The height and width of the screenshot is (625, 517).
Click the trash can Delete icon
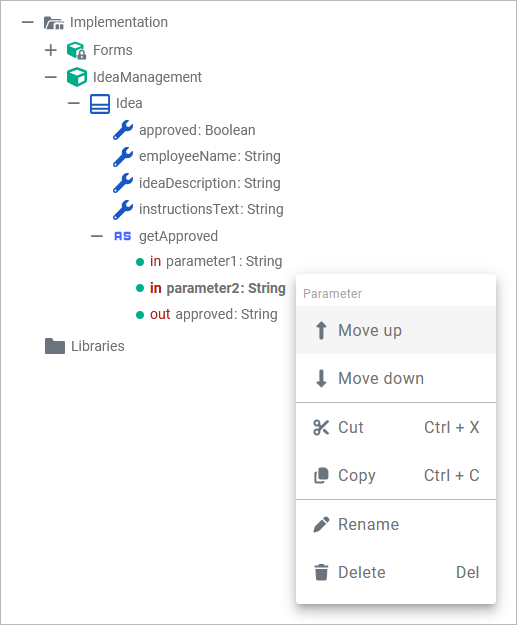[321, 572]
